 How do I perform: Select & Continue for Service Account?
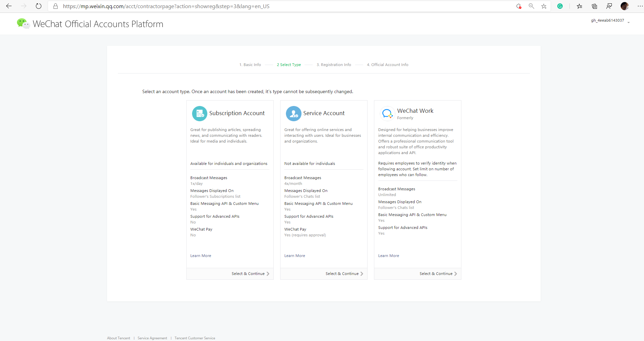(x=344, y=274)
